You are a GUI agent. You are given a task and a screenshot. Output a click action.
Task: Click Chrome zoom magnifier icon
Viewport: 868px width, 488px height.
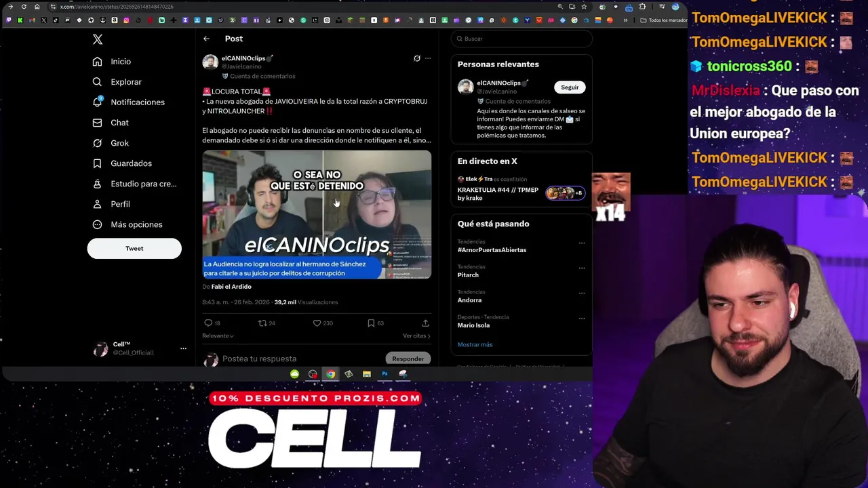pos(560,7)
